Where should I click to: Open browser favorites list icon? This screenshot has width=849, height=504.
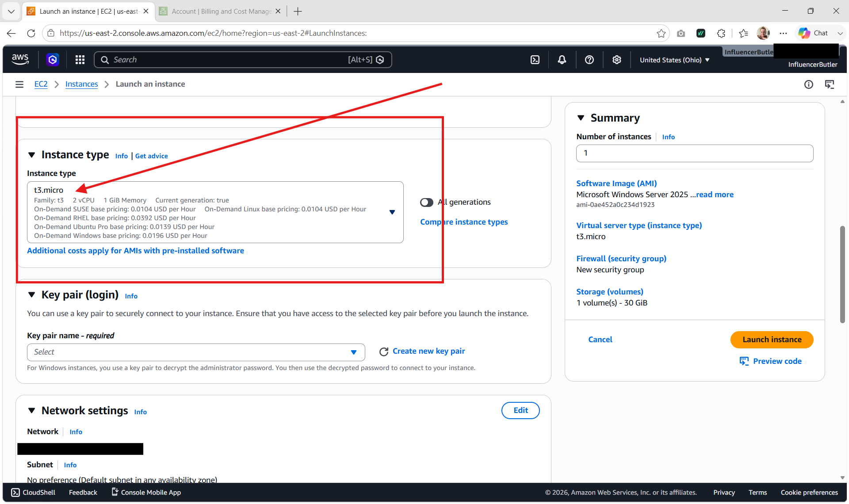743,33
